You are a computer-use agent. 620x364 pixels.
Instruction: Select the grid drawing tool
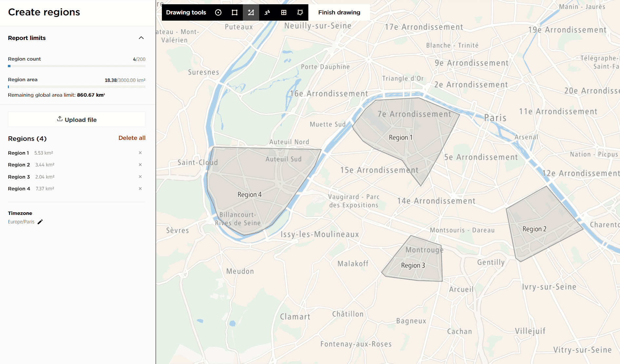tap(284, 12)
